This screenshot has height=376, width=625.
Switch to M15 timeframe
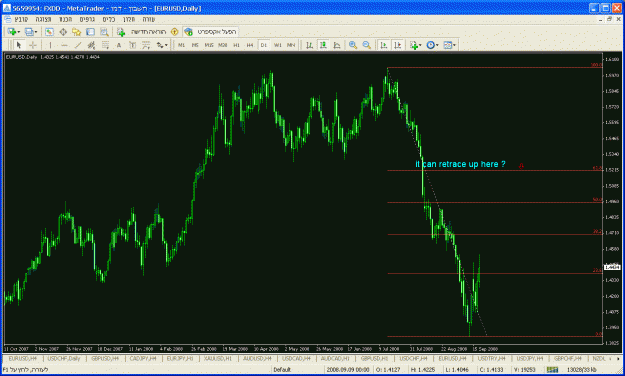tap(209, 45)
